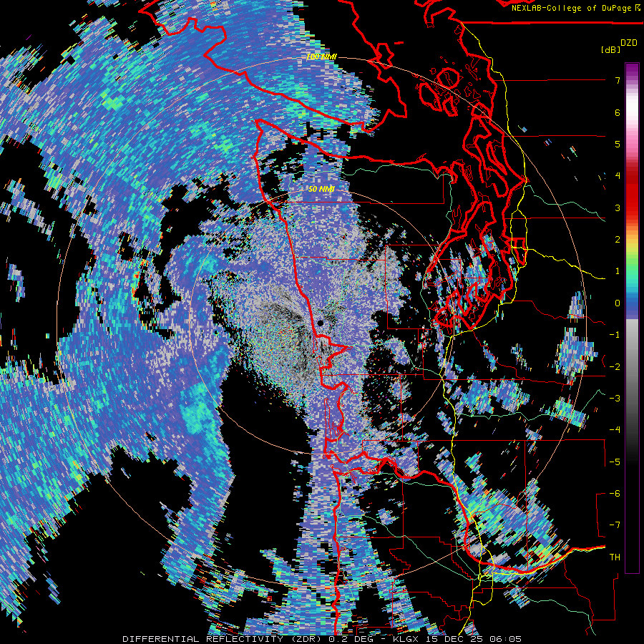Select the 1 dB tick label

tap(618, 271)
